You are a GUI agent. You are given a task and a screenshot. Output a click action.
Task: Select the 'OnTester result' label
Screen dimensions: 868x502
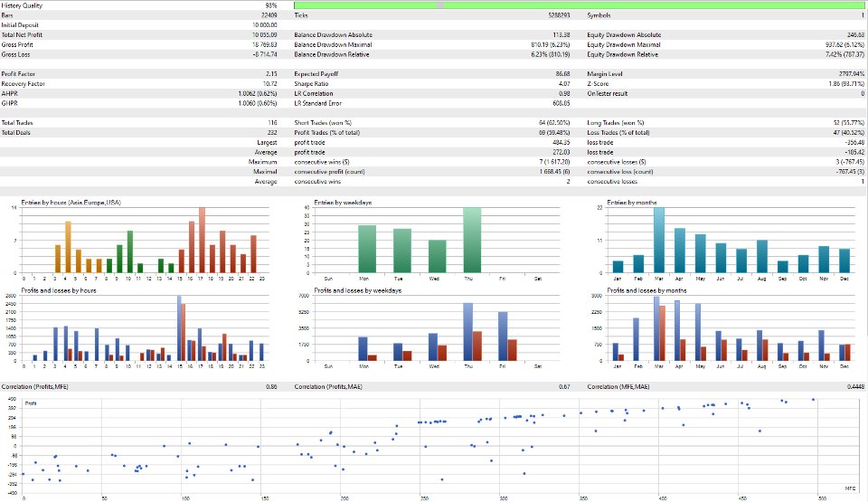[x=608, y=94]
